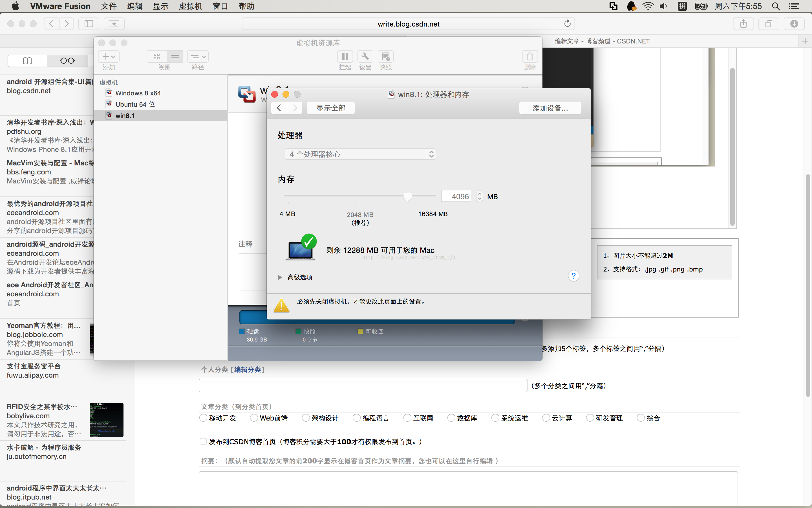Select the 数据库 category radio button
Image resolution: width=812 pixels, height=508 pixels.
pos(451,418)
